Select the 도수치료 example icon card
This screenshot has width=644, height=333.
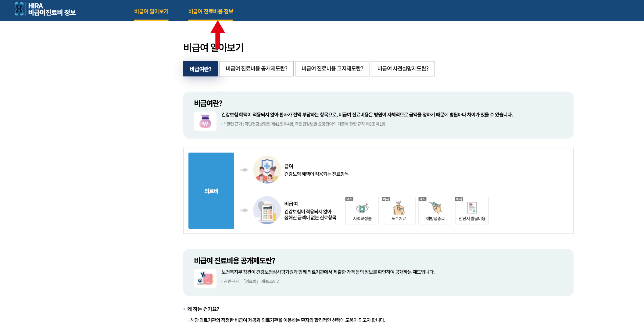pyautogui.click(x=399, y=211)
